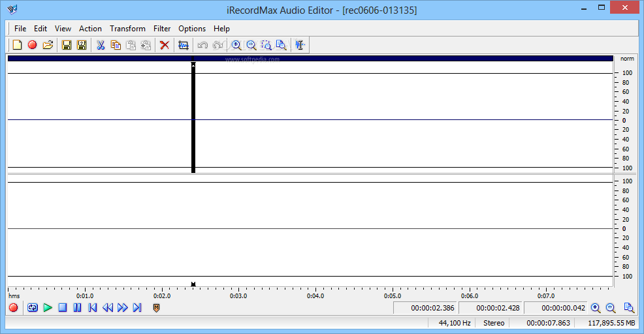Click the waveform normalize toolbar icon
The width and height of the screenshot is (644, 334).
click(300, 45)
